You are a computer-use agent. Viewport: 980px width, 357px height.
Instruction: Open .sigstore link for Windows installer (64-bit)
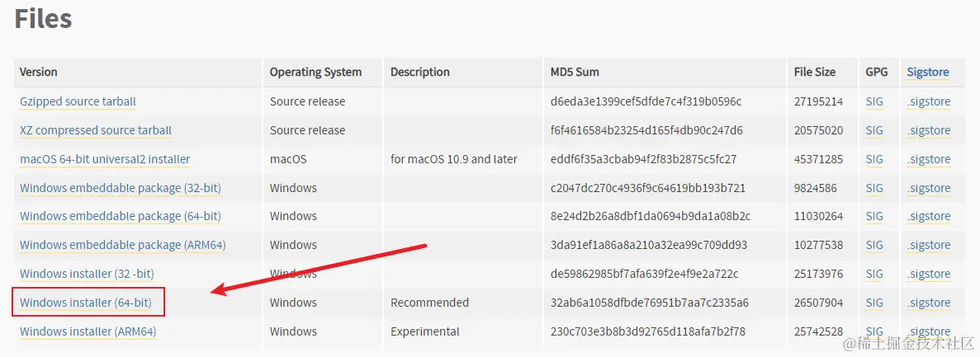tap(929, 302)
